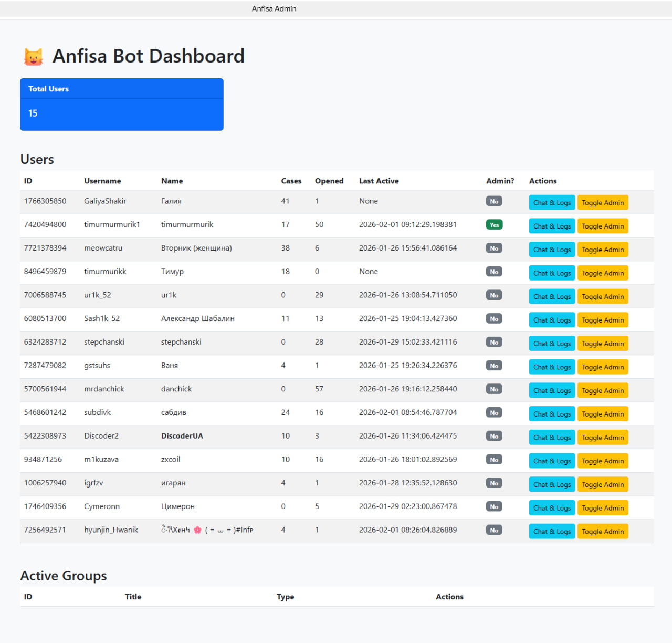This screenshot has width=672, height=643.
Task: Open Chat & Logs for gstsuhs
Action: [x=552, y=367]
